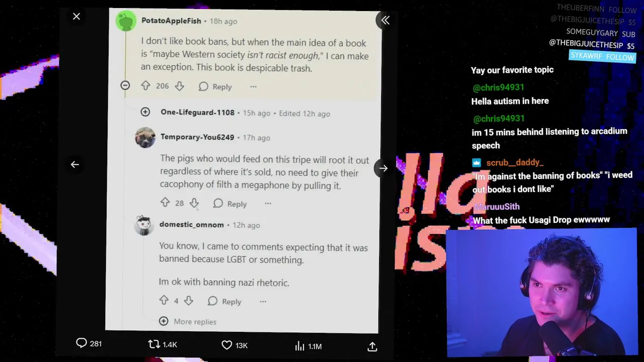This screenshot has height=362, width=644.
Task: Go to previous image with left arrow
Action: click(75, 164)
